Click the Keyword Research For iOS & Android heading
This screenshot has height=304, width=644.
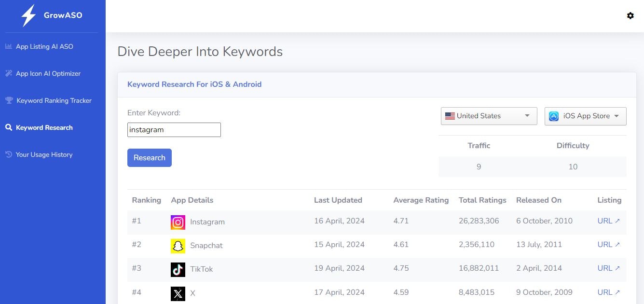194,84
